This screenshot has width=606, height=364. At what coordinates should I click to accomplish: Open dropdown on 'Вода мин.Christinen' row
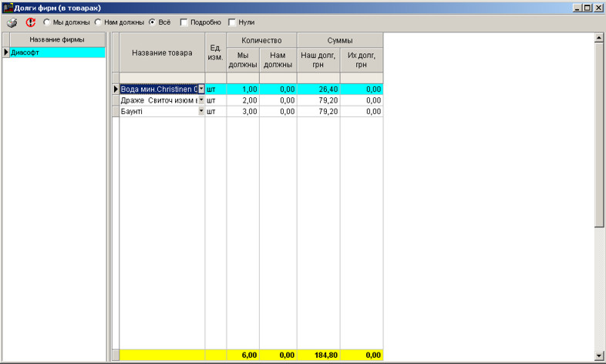(201, 89)
